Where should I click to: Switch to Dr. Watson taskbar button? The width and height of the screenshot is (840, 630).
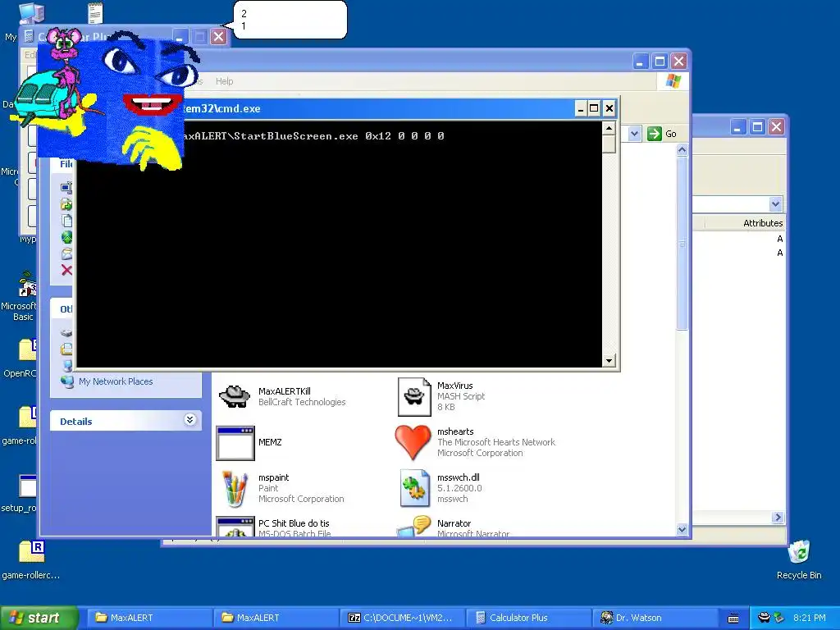(x=655, y=618)
